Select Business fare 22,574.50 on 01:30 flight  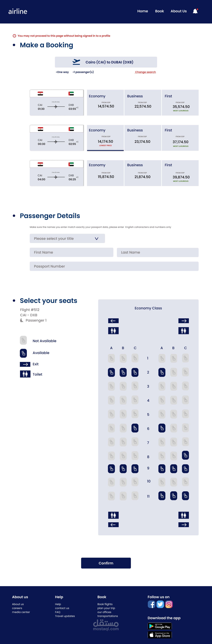pos(143,103)
